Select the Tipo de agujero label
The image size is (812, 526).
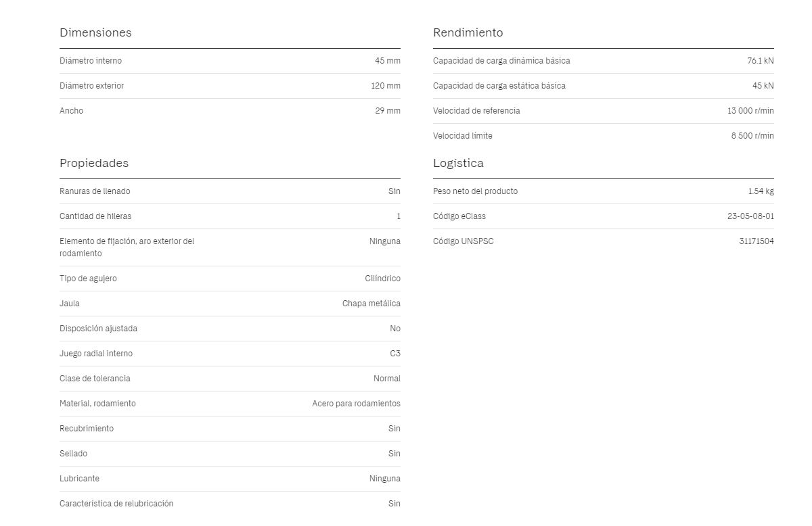(x=88, y=279)
